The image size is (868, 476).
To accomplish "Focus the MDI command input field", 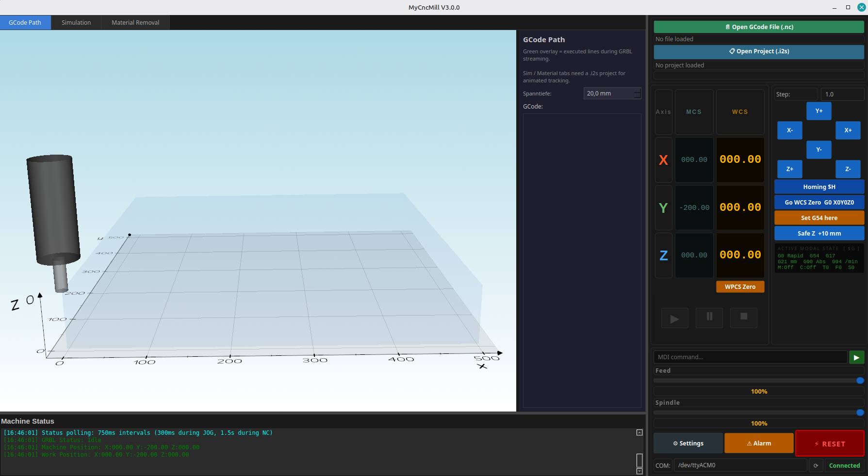I will tap(750, 357).
